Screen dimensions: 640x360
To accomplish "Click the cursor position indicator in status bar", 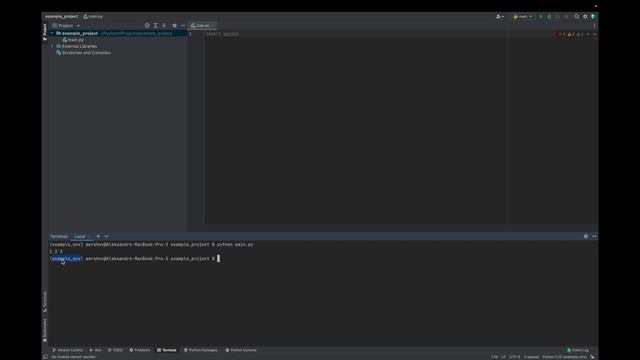I will [495, 357].
